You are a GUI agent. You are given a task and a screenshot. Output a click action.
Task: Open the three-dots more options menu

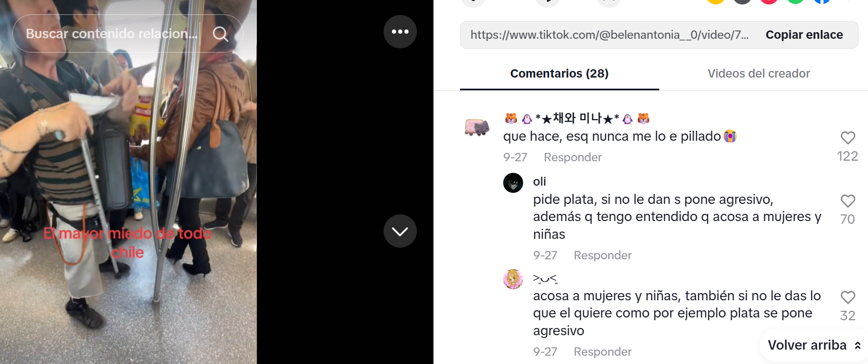click(400, 32)
